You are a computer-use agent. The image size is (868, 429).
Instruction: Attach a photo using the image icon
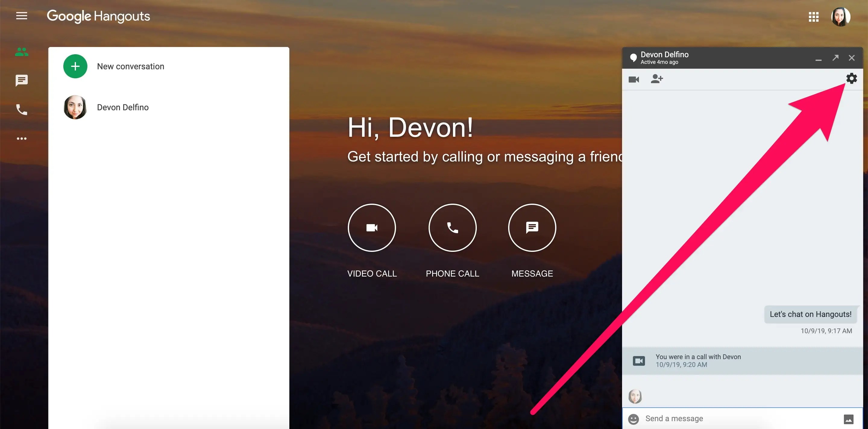[x=848, y=419]
